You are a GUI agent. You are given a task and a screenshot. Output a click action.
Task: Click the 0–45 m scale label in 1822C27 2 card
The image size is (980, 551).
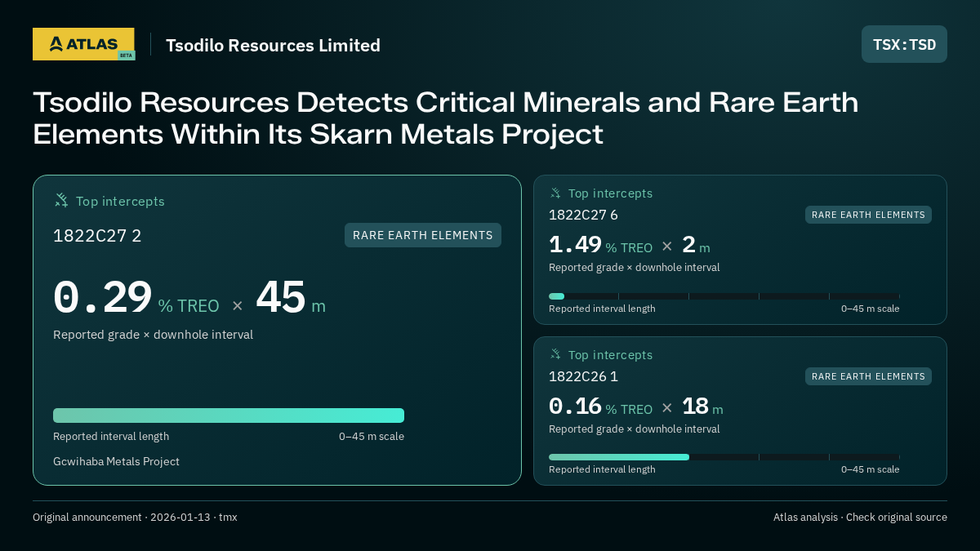click(x=372, y=436)
